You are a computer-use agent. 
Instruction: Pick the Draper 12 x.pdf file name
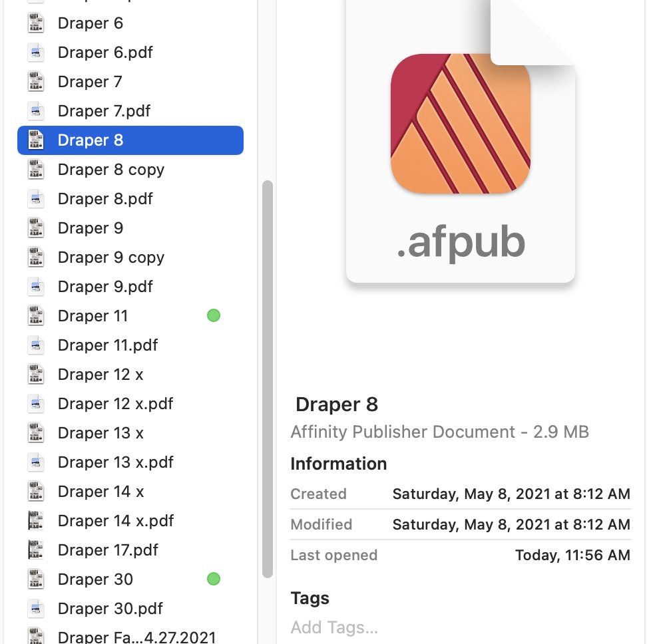pyautogui.click(x=116, y=404)
